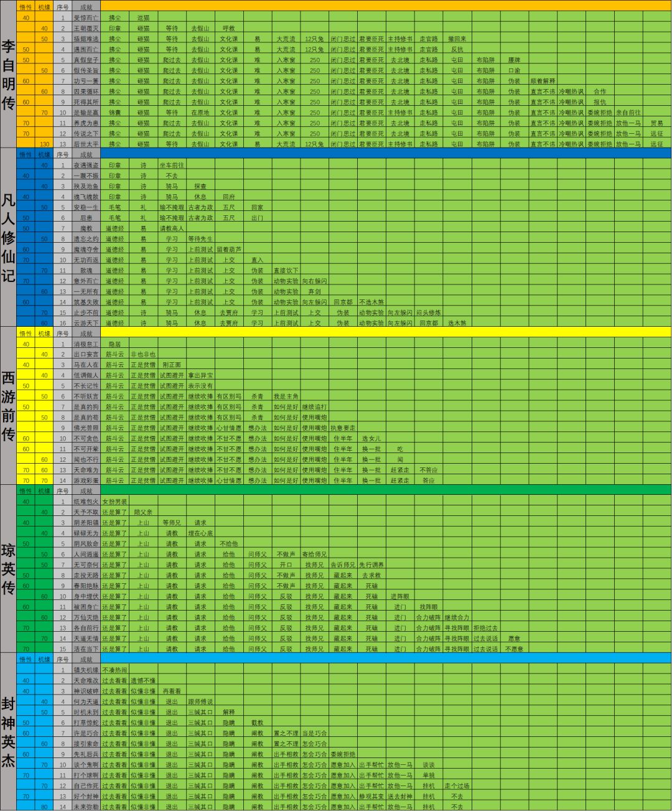672x811 pixels.
Task: Click the 不凑热闹 cell
Action: [x=114, y=670]
